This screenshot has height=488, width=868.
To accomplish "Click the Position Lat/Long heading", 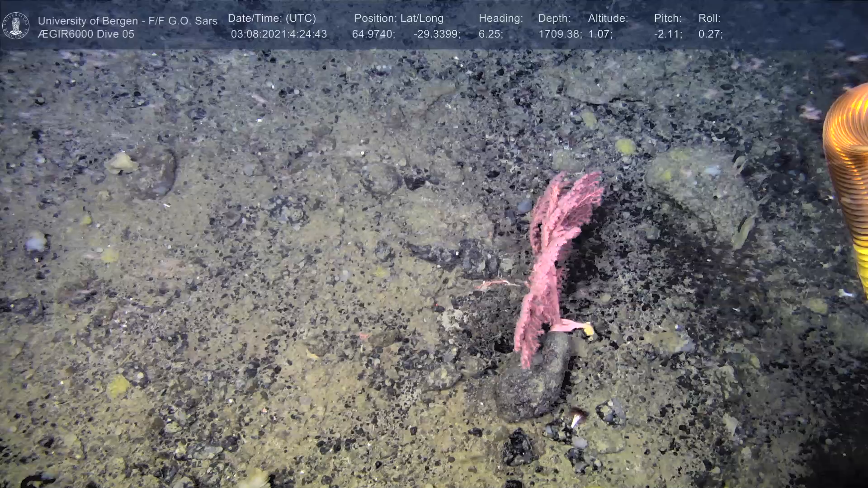I will coord(399,19).
